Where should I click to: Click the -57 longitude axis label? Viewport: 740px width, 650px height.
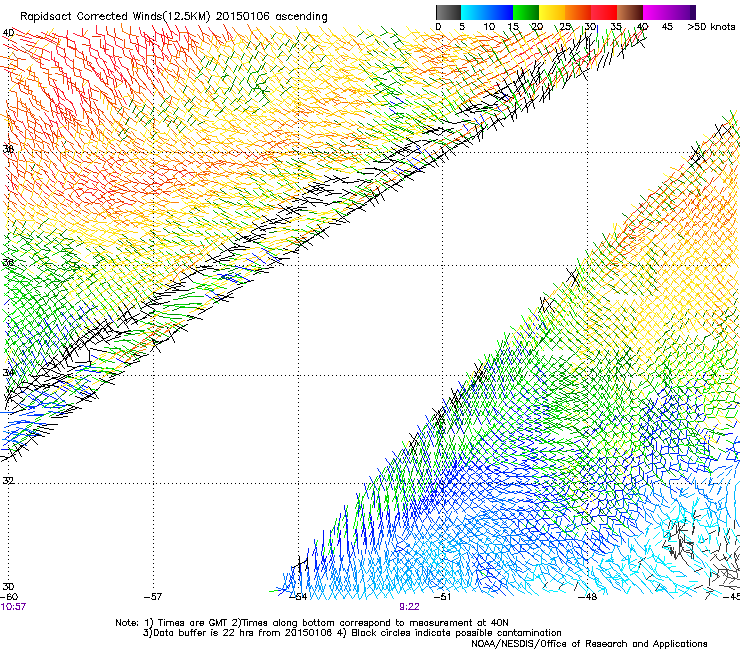tap(153, 597)
